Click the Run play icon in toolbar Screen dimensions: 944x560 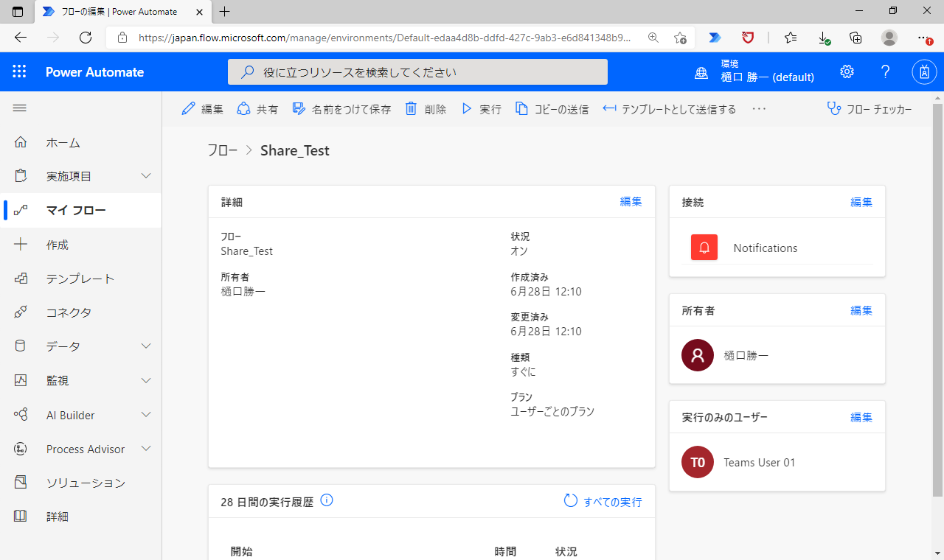[466, 108]
